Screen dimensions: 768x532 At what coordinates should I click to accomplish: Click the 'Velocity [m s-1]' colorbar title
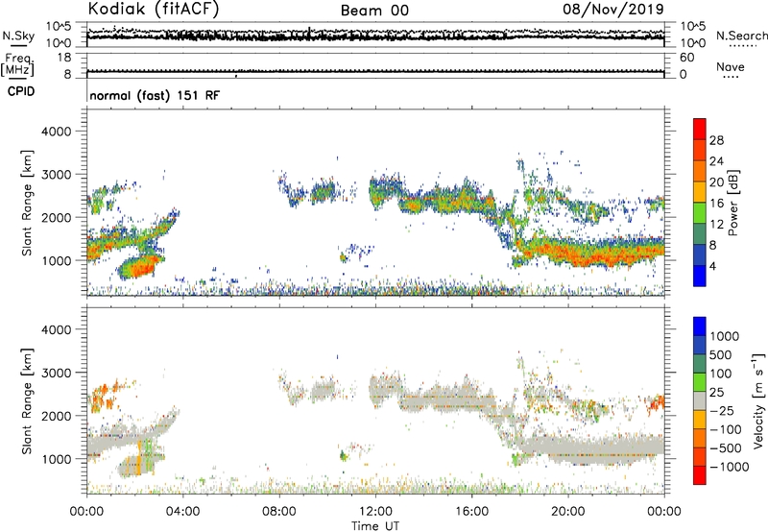tap(758, 400)
